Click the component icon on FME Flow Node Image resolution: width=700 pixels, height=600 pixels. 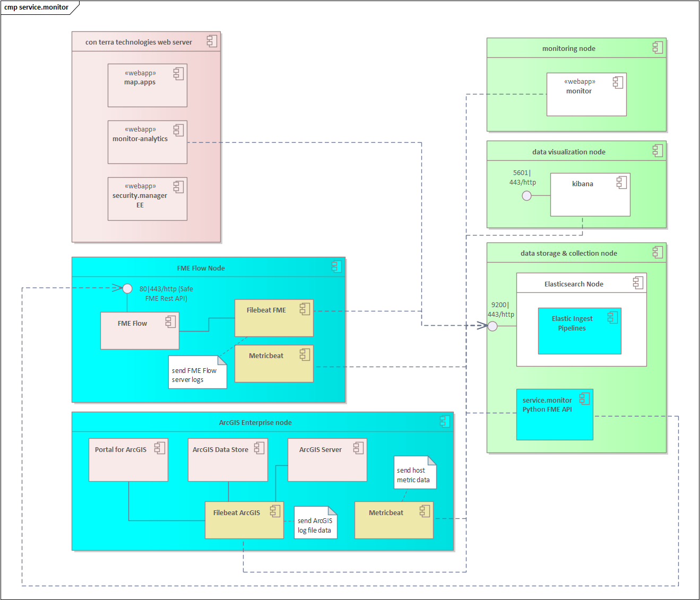336,267
